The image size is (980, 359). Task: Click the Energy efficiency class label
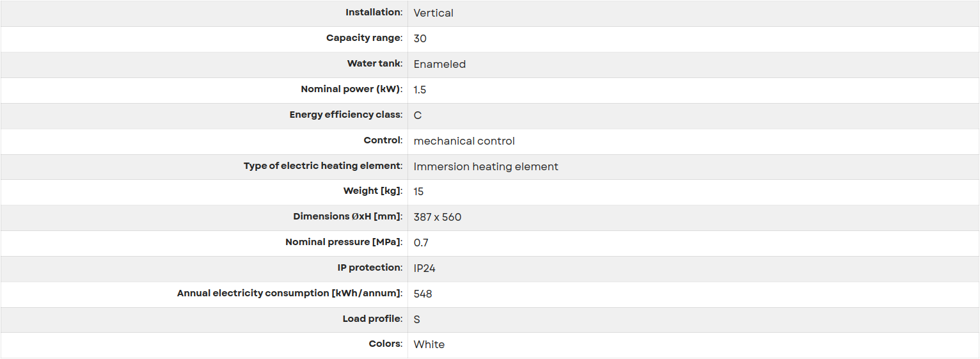346,115
